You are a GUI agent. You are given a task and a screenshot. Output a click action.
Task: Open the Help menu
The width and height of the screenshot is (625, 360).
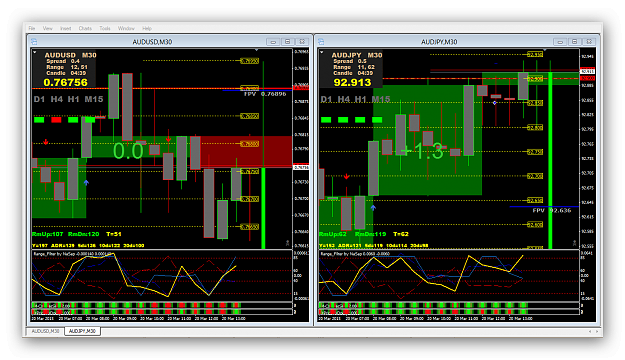coord(147,28)
